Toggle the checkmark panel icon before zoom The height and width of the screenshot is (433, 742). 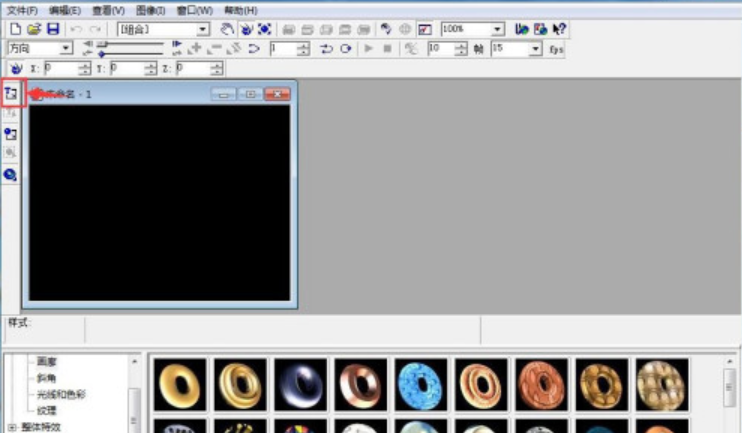click(425, 29)
